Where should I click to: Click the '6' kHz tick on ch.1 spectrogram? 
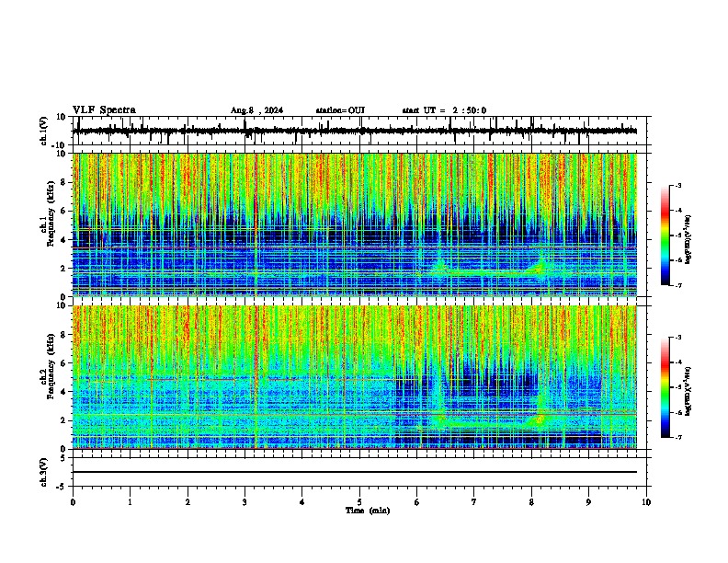click(64, 211)
